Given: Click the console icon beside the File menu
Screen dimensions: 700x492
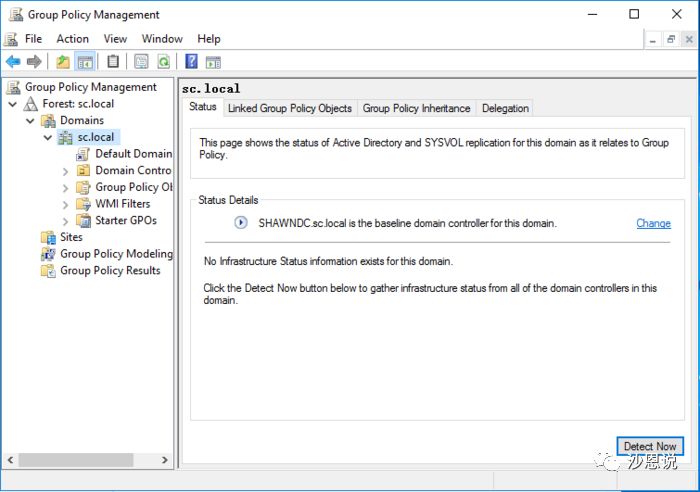Looking at the screenshot, I should 11,39.
